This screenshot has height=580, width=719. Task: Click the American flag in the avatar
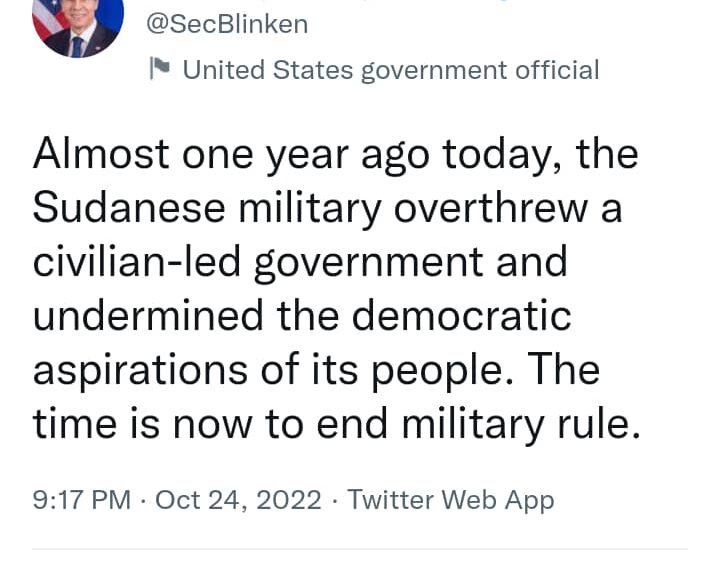50,18
